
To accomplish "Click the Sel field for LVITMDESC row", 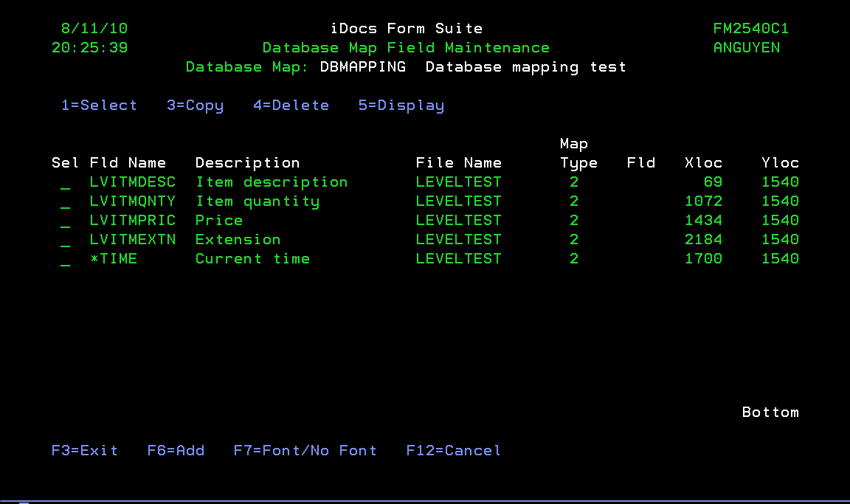I will 66,183.
